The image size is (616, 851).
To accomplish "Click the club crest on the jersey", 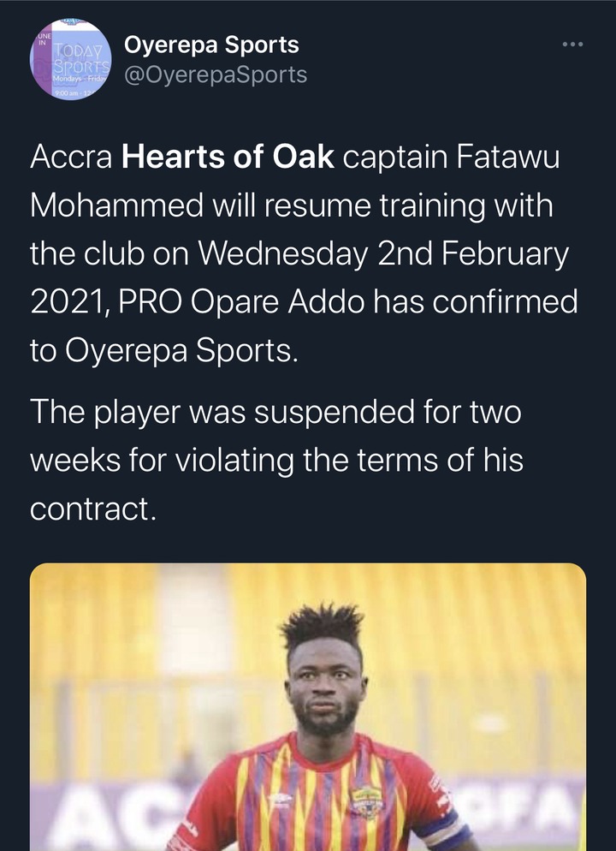I will 366,801.
